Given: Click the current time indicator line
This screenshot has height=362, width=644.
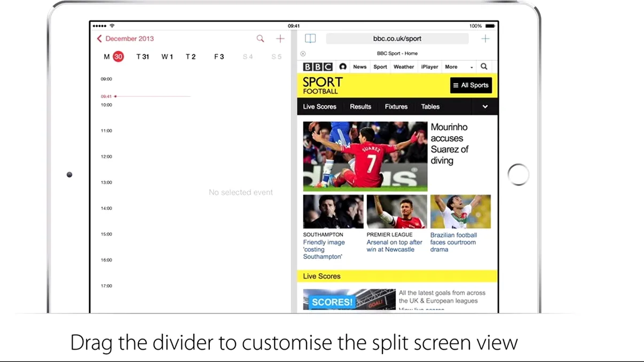Looking at the screenshot, I should point(152,96).
